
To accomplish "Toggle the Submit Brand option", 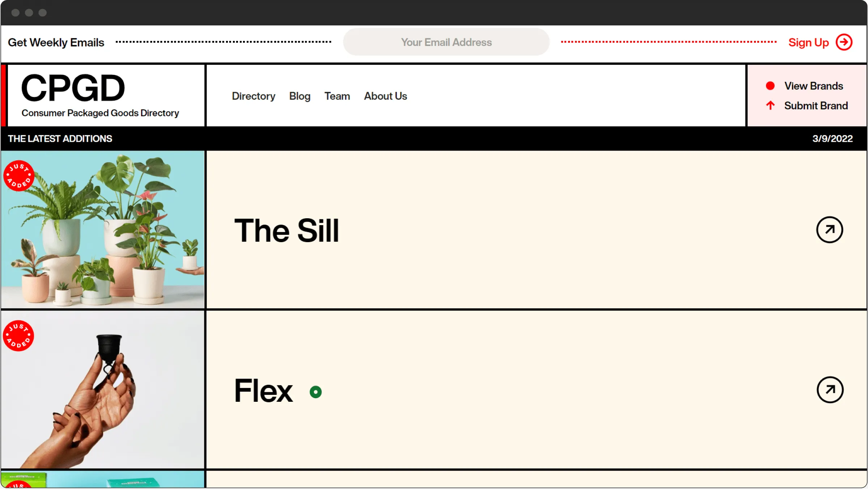I will [816, 106].
